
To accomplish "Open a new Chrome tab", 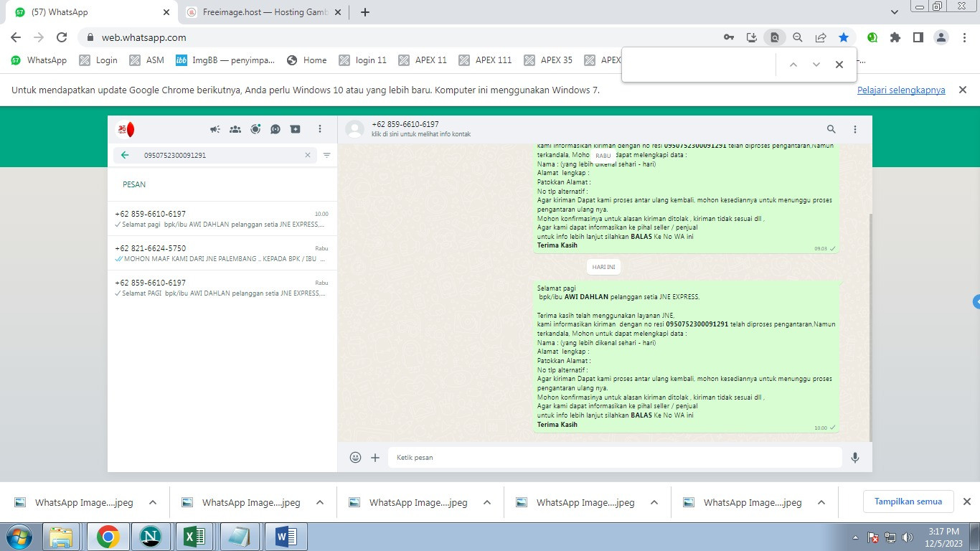I will click(x=365, y=12).
